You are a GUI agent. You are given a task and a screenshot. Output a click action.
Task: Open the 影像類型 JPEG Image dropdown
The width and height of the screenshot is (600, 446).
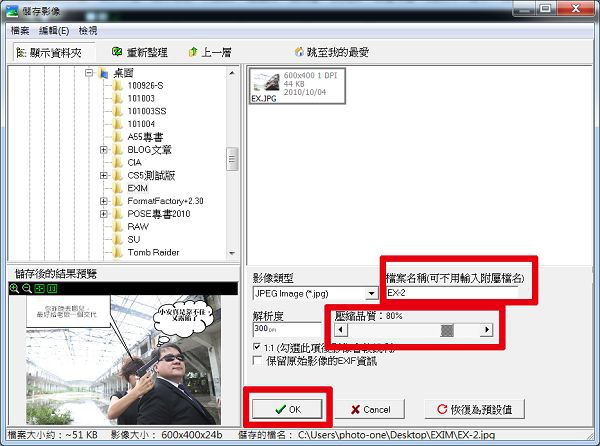pos(371,293)
